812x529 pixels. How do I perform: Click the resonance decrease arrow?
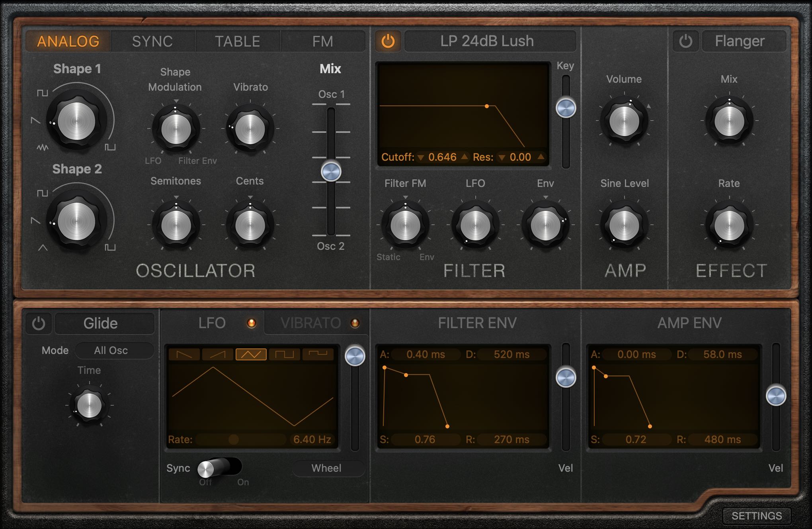point(502,158)
